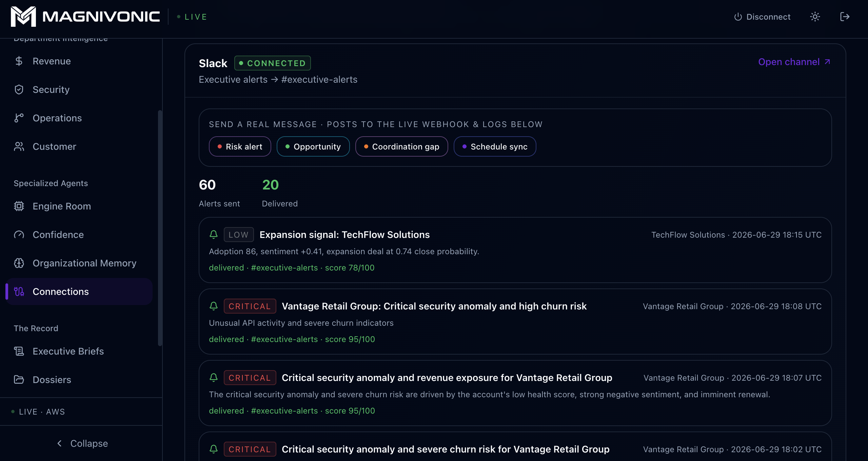
Task: Click Vantage Retail Group 18:08 UTC timestamp
Action: click(732, 306)
